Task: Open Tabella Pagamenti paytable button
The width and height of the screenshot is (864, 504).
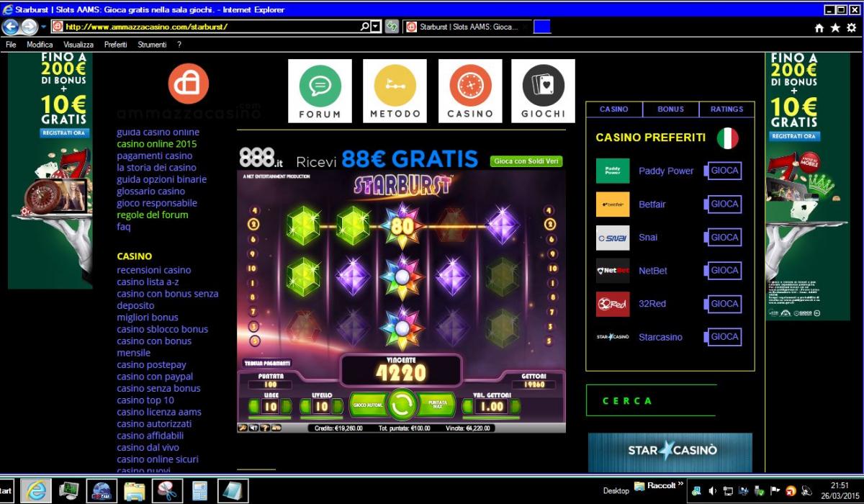Action: [267, 363]
